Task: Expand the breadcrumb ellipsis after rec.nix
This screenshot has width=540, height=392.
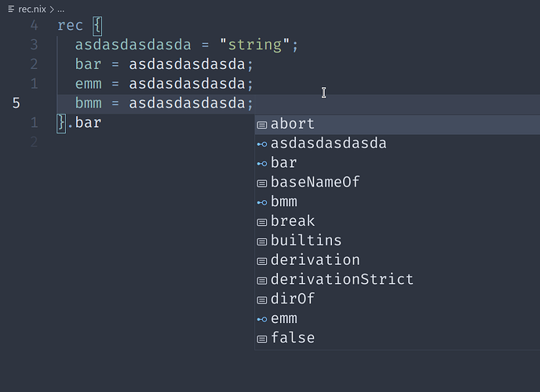Action: (x=61, y=9)
